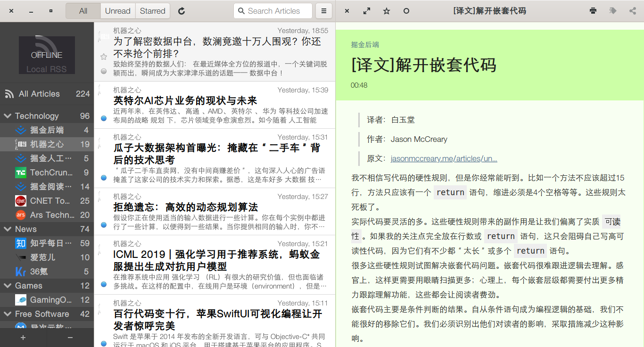Click the Ars Technica unread count 20
The height and width of the screenshot is (347, 644).
(x=85, y=215)
